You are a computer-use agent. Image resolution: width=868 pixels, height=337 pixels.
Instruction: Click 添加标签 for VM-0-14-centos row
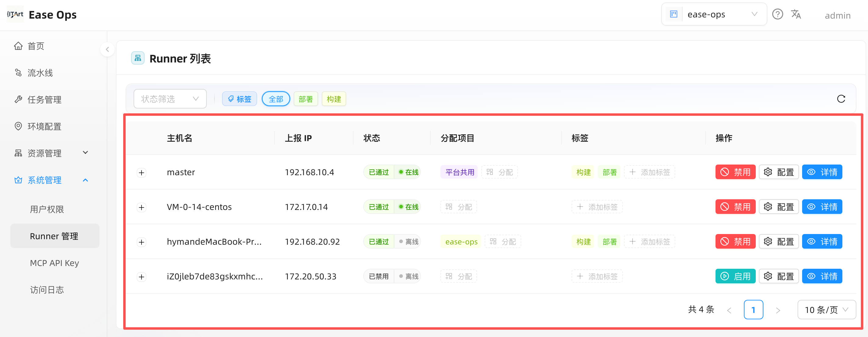click(597, 207)
